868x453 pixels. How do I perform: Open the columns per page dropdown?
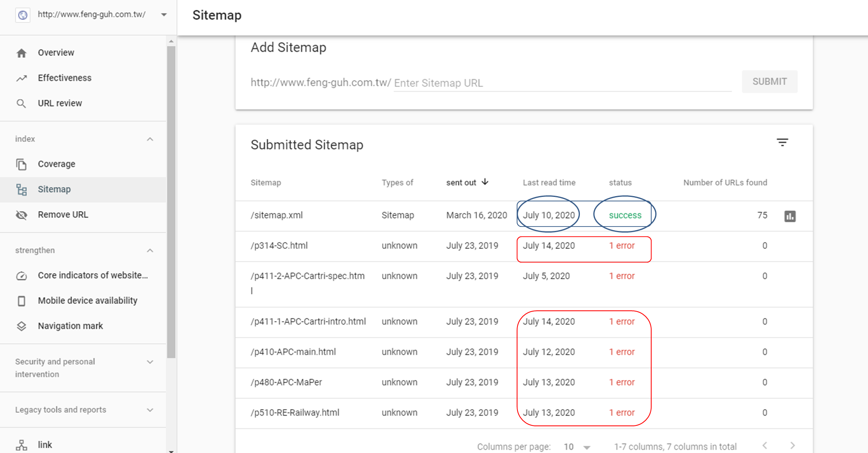[x=586, y=447]
